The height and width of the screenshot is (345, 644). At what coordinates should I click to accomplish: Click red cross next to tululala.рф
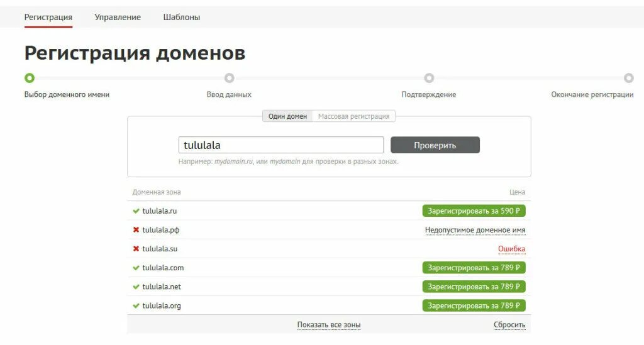click(x=136, y=230)
